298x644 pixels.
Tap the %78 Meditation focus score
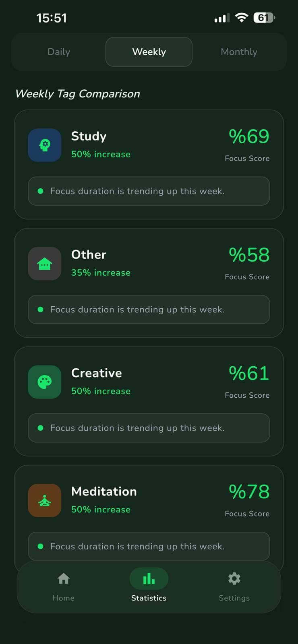tap(249, 492)
